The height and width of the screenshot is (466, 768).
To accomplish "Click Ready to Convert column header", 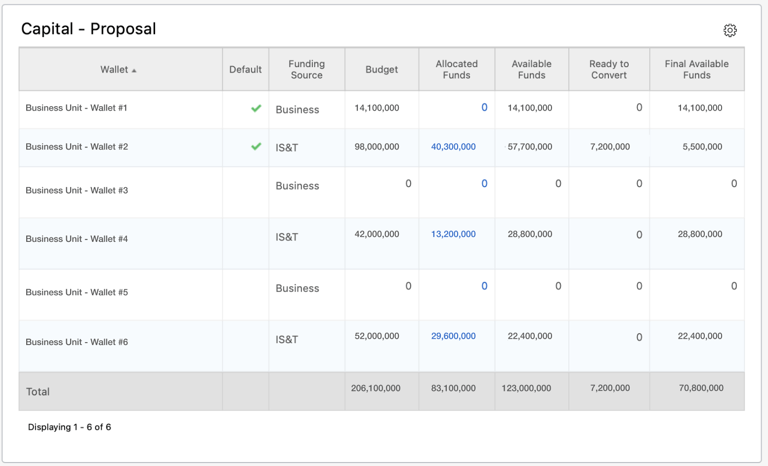I will tap(609, 69).
